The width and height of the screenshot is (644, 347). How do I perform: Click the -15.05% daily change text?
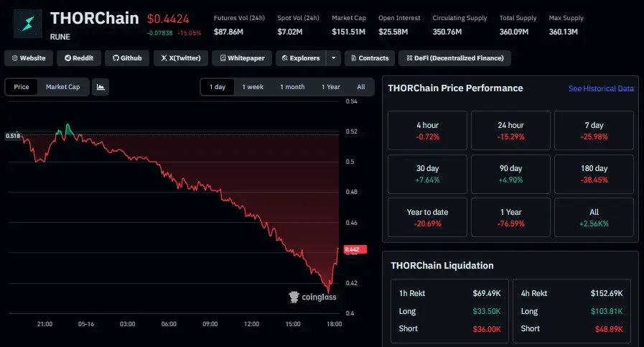190,33
